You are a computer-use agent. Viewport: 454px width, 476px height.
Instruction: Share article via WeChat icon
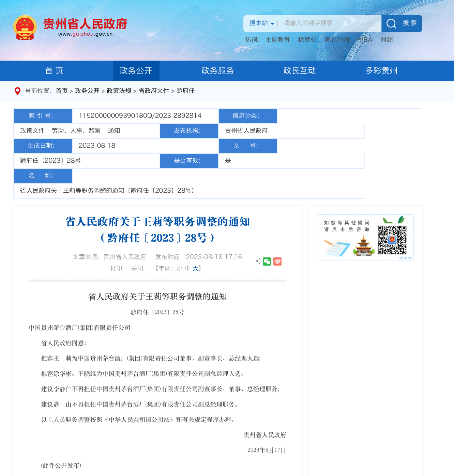click(x=267, y=261)
